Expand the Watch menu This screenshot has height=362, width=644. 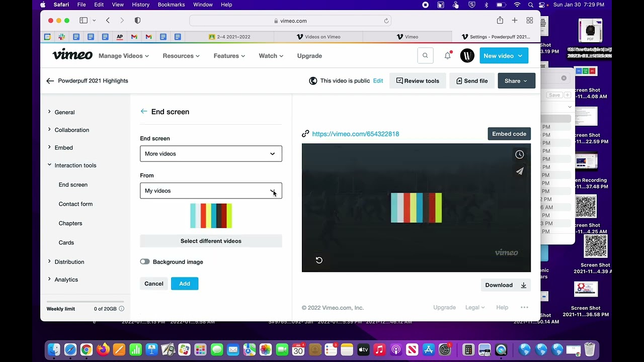coord(271,56)
